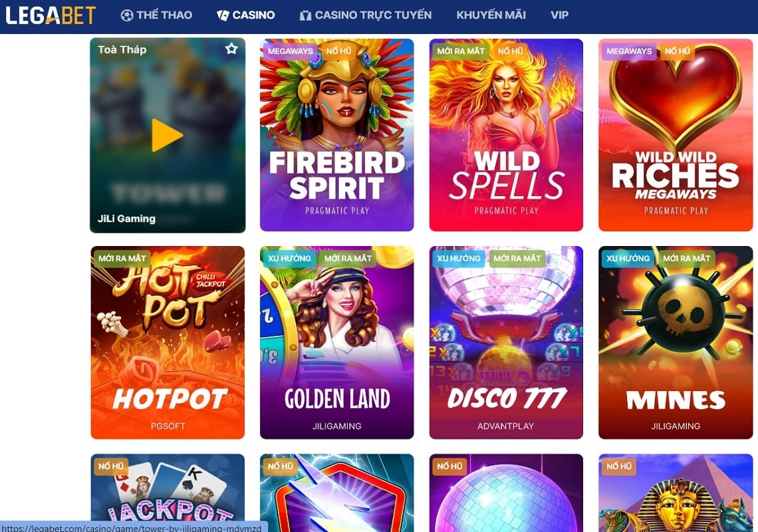Click the soccer ball icon beside Thể Thao
Image resolution: width=758 pixels, height=532 pixels.
click(126, 15)
